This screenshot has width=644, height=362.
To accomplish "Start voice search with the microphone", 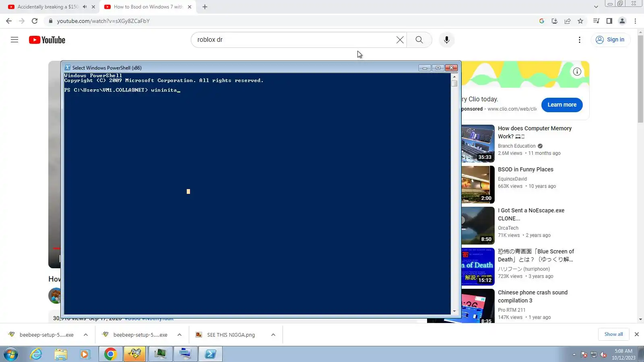I will (x=446, y=40).
